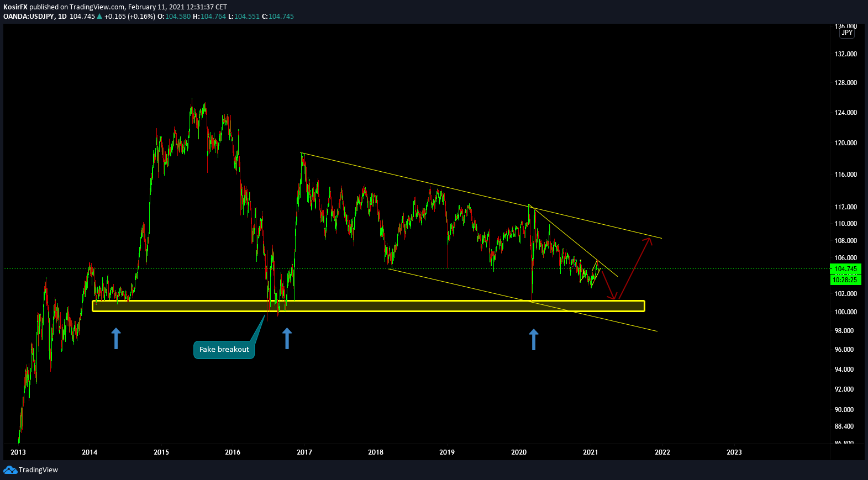Click the 116.000 price axis label
Screen dimensions: 868x480
coord(846,175)
